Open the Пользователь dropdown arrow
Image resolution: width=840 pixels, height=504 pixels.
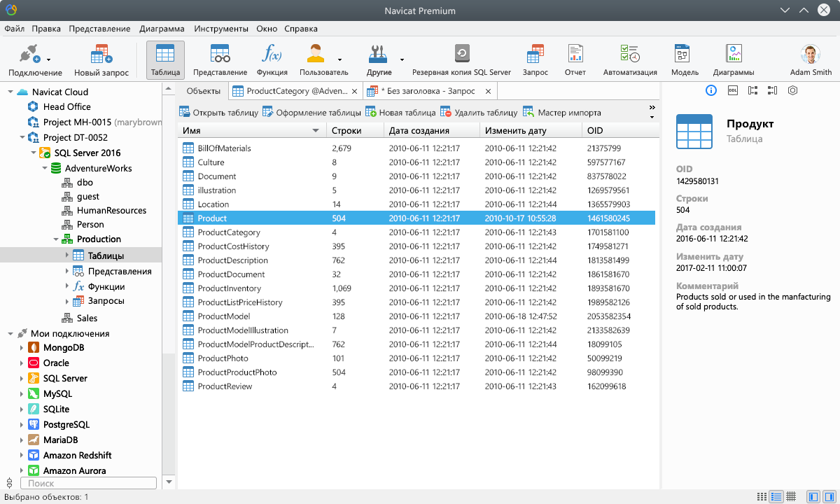coord(340,60)
